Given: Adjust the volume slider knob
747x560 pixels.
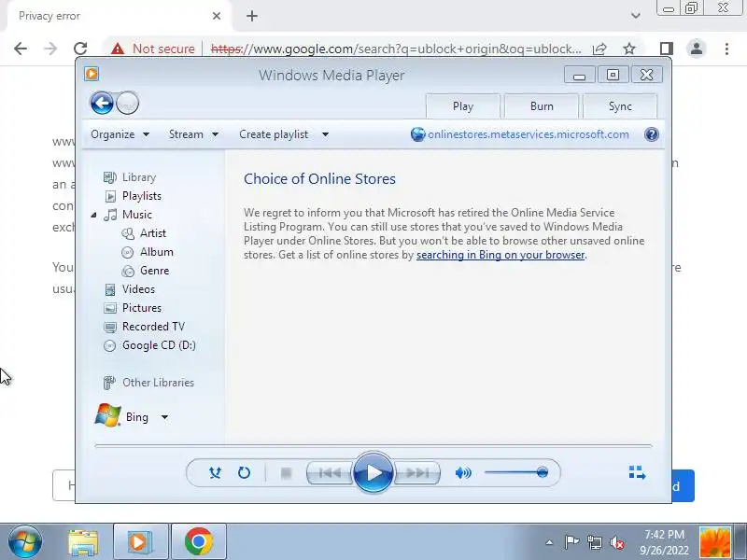Looking at the screenshot, I should 543,472.
